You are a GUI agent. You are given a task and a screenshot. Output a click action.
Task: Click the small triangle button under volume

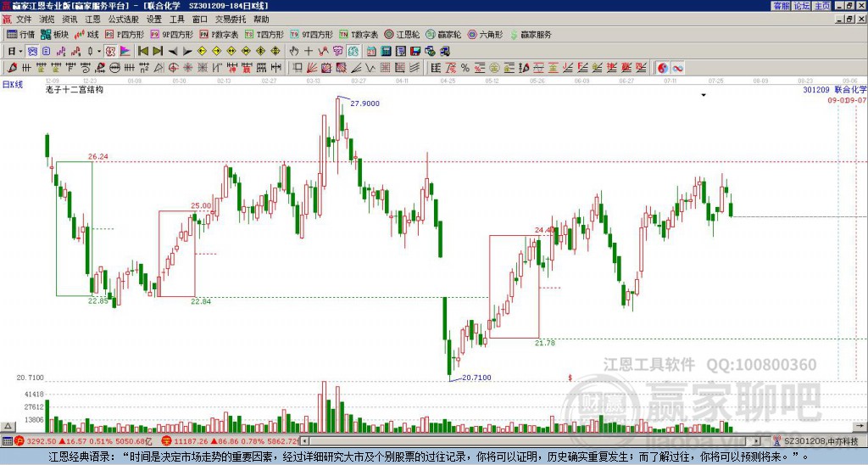(8, 426)
